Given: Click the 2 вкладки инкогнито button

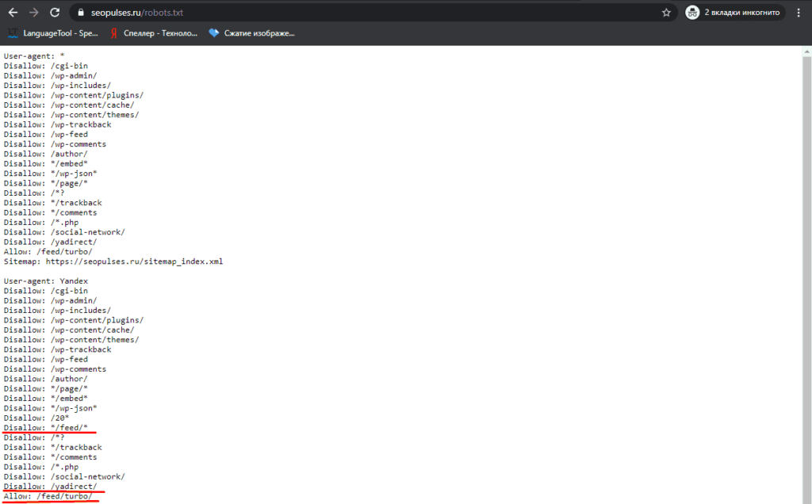Looking at the screenshot, I should (734, 13).
